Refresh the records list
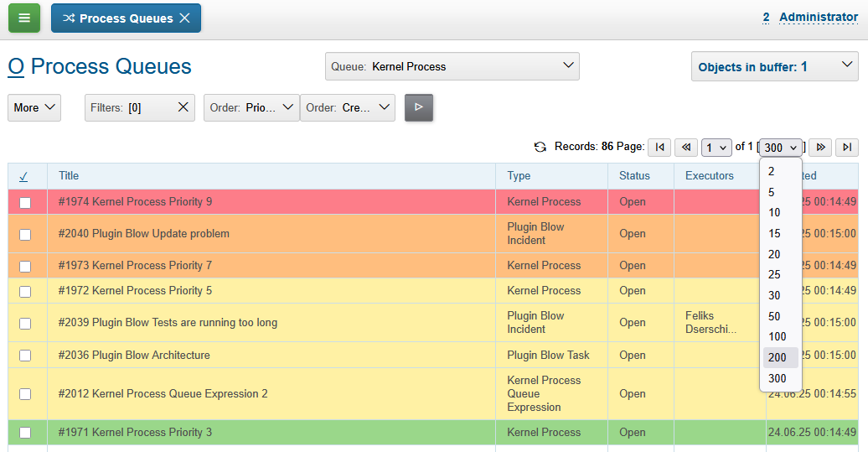This screenshot has width=868, height=452. pos(540,147)
